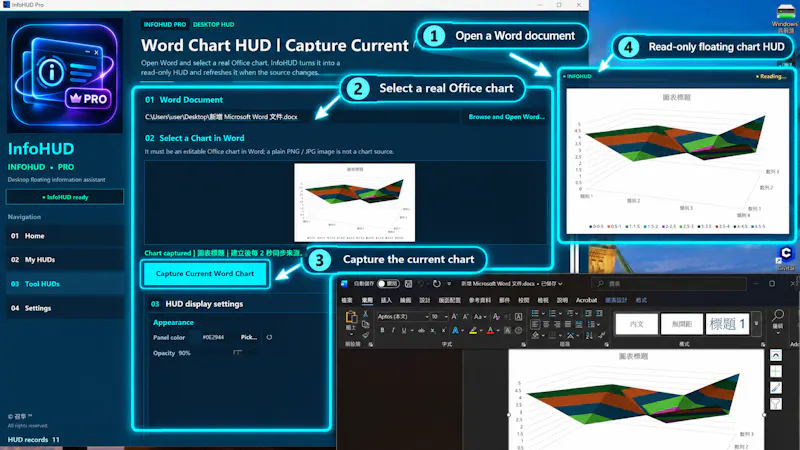The height and width of the screenshot is (450, 800).
Task: Click the subscript icon in Word
Action: pyautogui.click(x=433, y=331)
